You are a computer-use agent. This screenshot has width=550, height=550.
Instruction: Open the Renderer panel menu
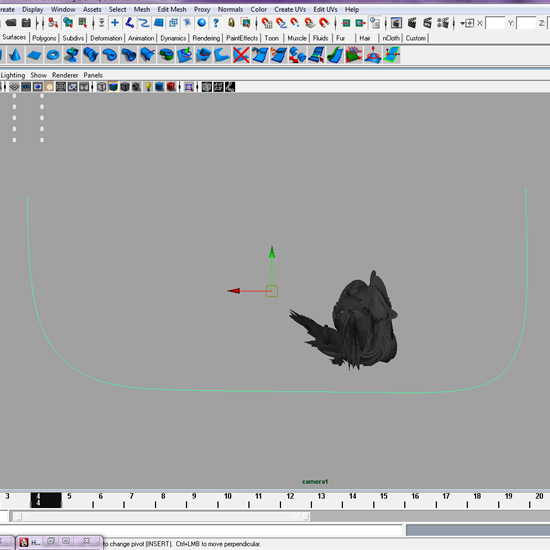click(65, 75)
